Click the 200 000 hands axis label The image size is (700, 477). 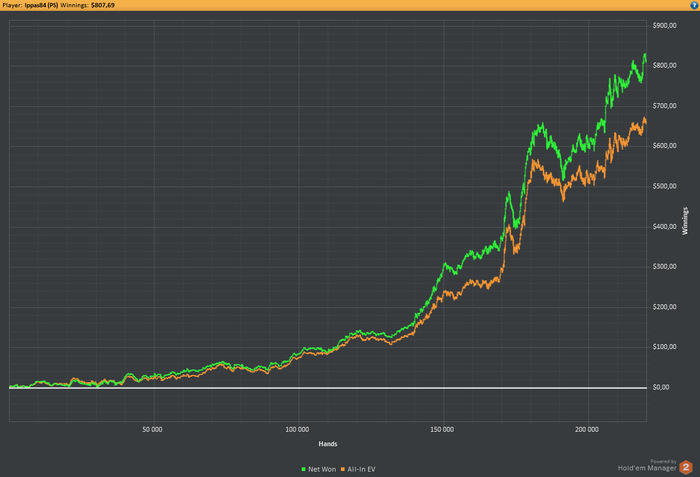[x=587, y=430]
